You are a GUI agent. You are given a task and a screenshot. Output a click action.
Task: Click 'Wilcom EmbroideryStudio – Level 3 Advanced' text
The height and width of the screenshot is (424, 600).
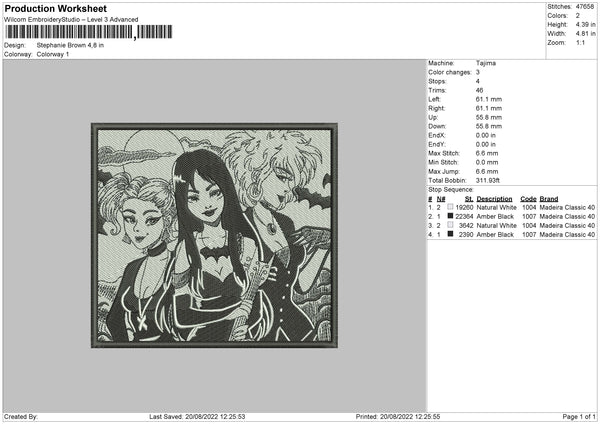click(71, 20)
